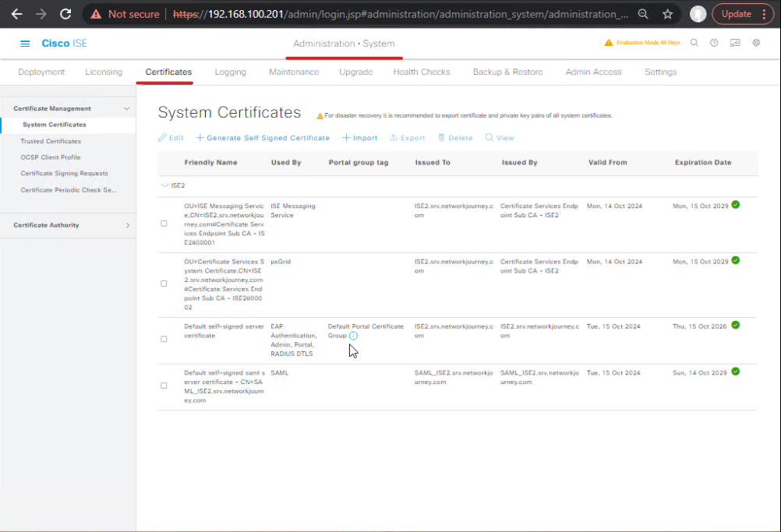
Task: Switch to the Deployment tab
Action: [x=41, y=72]
